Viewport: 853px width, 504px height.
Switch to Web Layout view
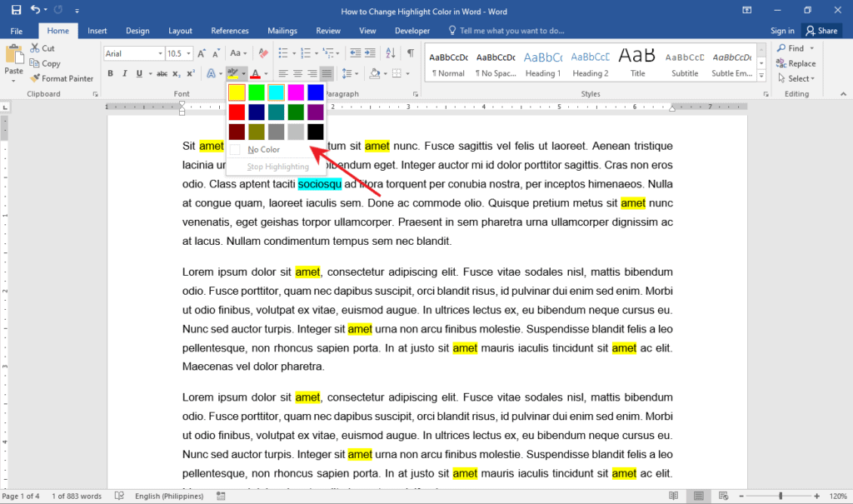724,496
